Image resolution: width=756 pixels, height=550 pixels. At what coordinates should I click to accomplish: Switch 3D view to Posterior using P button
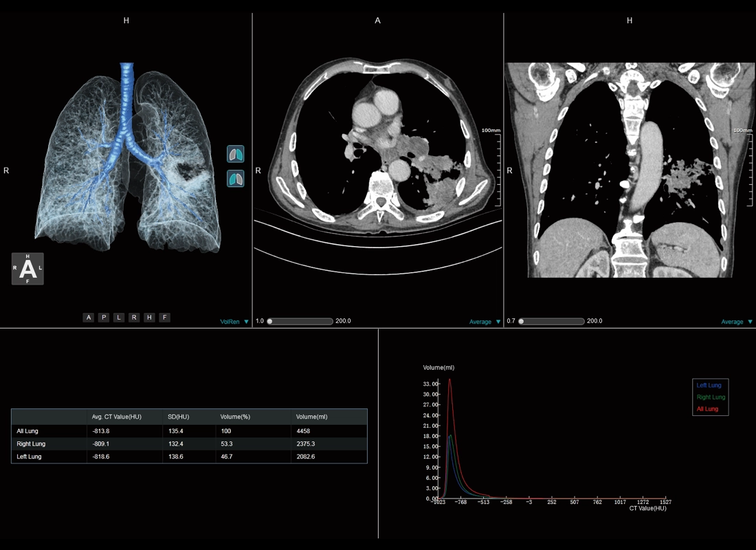tap(104, 318)
